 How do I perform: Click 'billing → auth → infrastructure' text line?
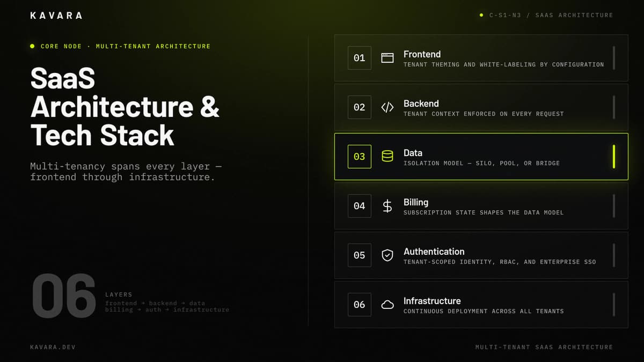pos(167,309)
